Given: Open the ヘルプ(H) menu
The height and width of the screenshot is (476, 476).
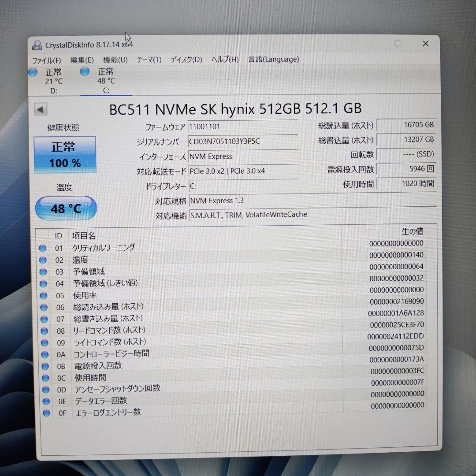Looking at the screenshot, I should tap(225, 59).
